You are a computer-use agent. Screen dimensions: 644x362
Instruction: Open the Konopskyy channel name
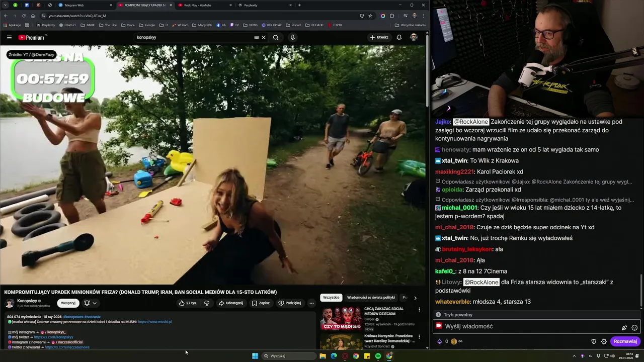(x=27, y=301)
